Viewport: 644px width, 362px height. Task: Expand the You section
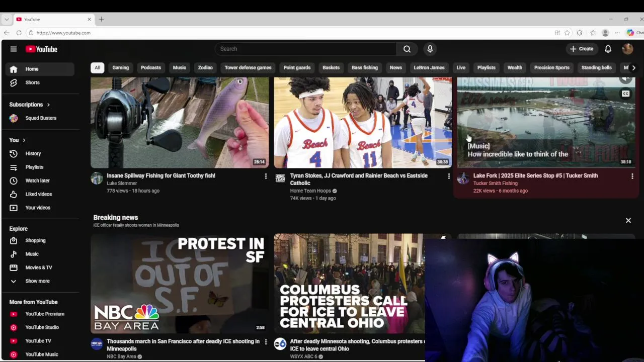18,140
